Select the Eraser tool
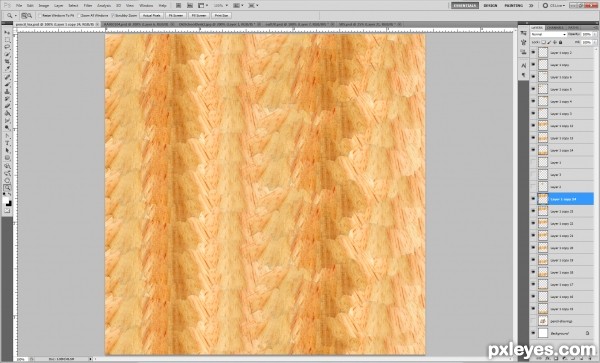600x363 pixels. 7,107
